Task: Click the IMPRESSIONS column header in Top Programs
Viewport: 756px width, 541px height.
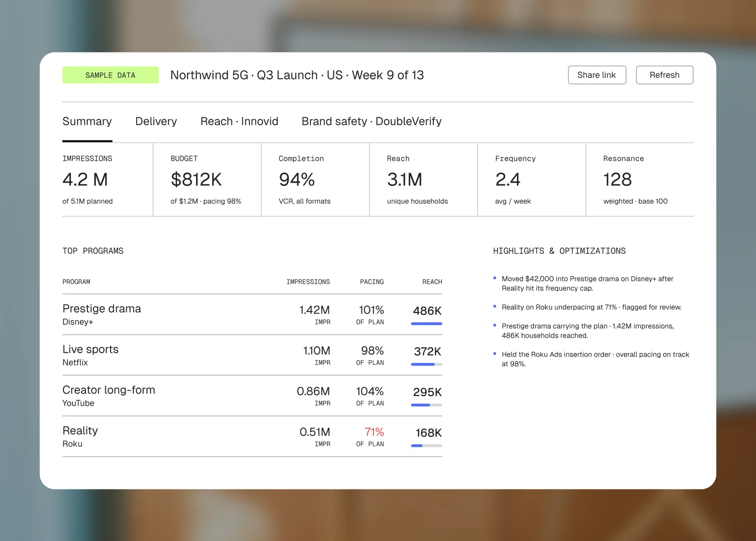Action: pyautogui.click(x=308, y=282)
